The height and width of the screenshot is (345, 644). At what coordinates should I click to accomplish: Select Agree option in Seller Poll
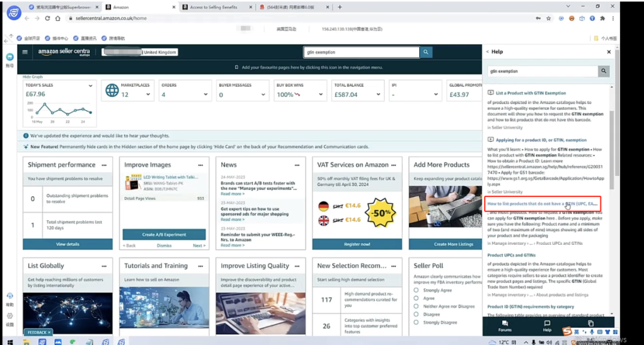(416, 298)
